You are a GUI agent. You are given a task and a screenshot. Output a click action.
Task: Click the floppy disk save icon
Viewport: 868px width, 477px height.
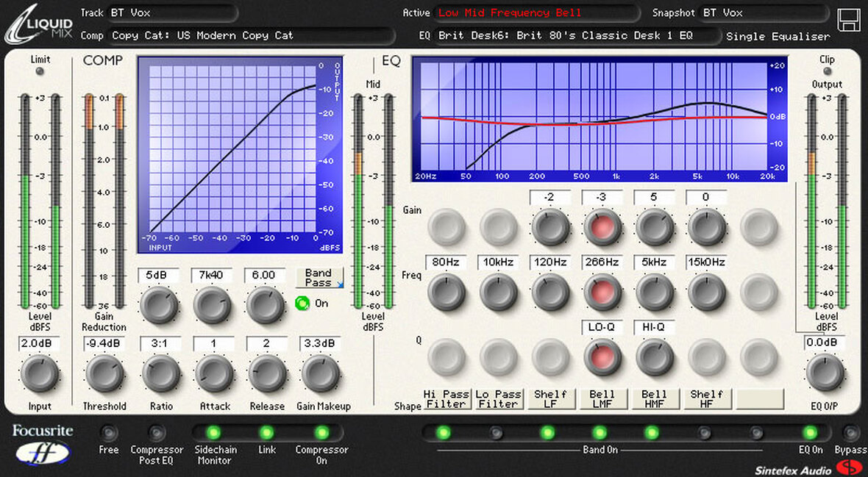(x=848, y=20)
